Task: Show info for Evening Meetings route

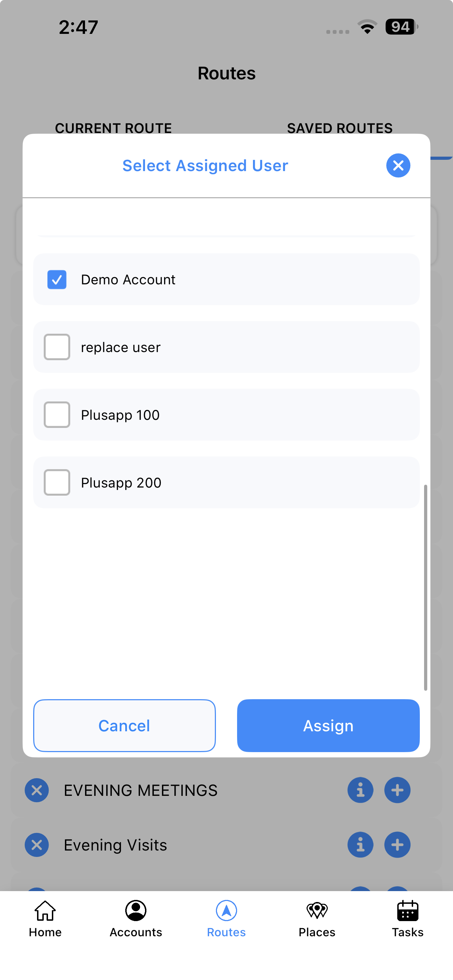Action: point(360,790)
